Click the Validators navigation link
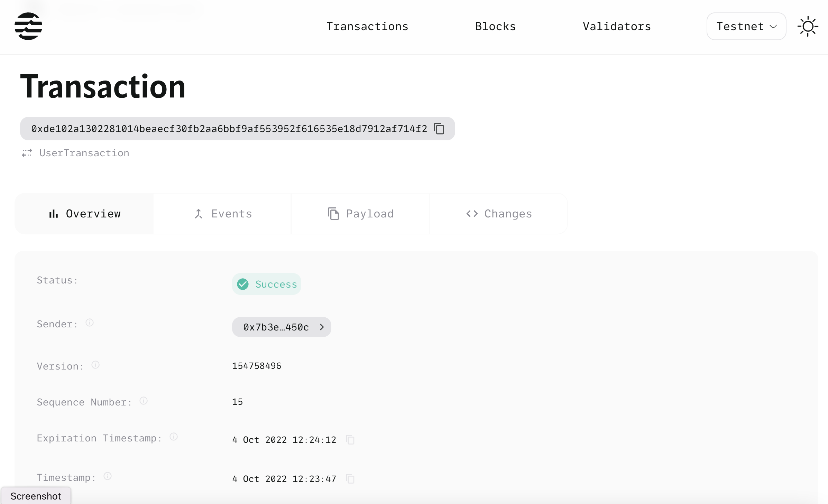Screen dimensions: 828x504 pos(617,26)
